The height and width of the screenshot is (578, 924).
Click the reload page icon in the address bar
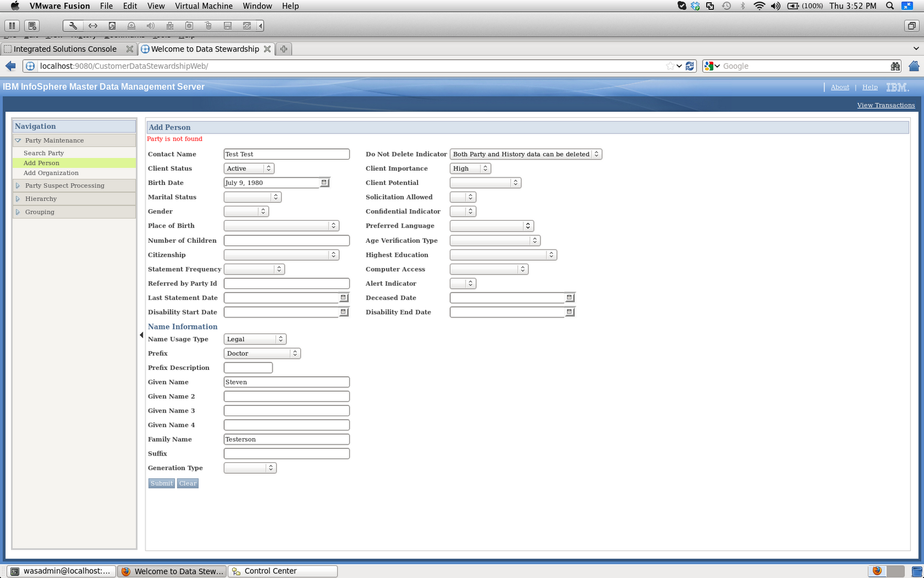[x=690, y=66]
